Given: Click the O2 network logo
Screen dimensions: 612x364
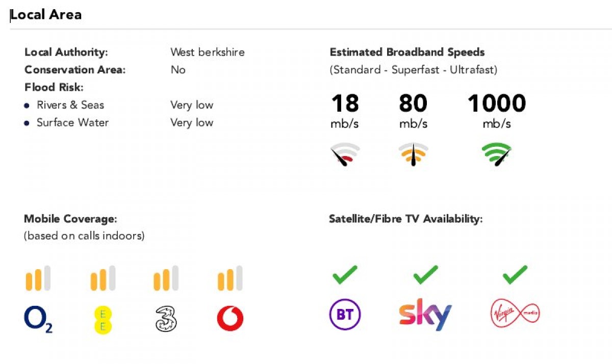Looking at the screenshot, I should pos(38,319).
